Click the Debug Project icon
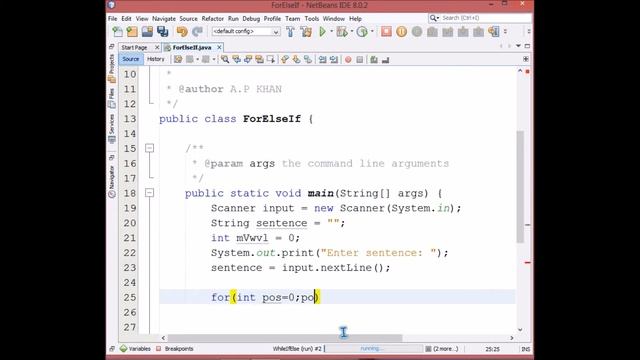The image size is (640, 360). tap(342, 31)
